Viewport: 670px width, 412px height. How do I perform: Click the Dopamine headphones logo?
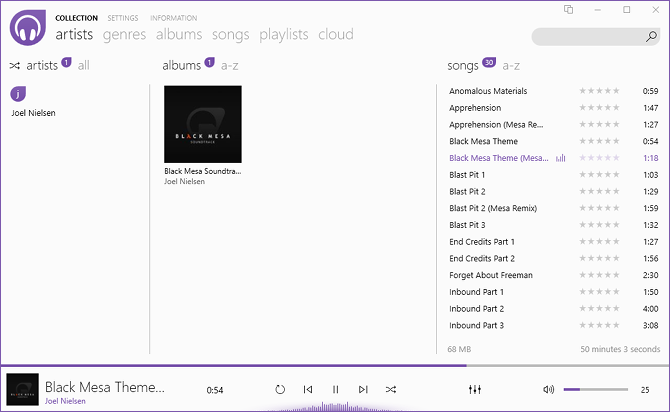point(28,28)
